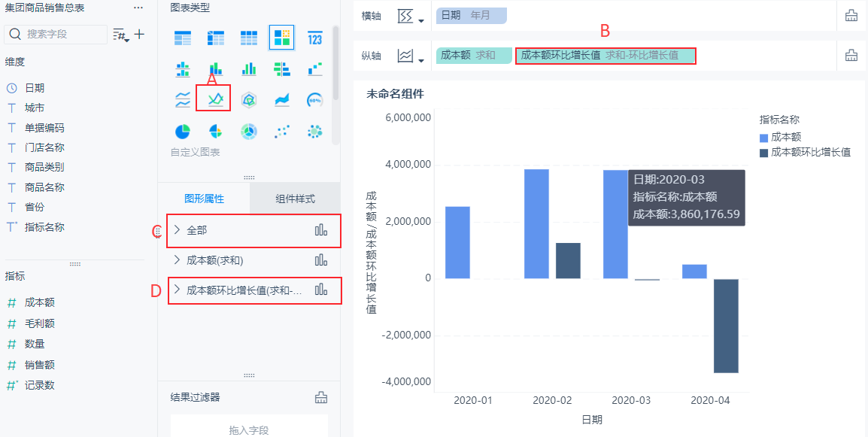Select the 商品名称 dimension field
Viewport: 868px width, 437px height.
coord(45,187)
